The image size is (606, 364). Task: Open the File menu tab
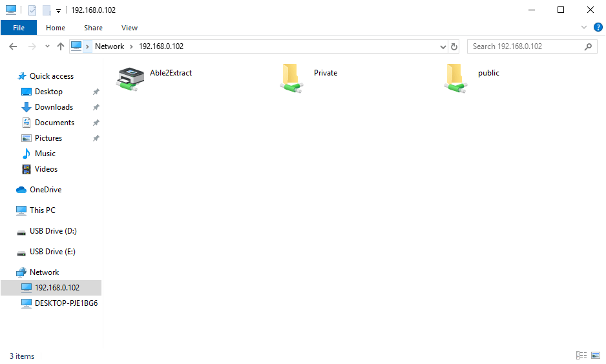point(19,28)
